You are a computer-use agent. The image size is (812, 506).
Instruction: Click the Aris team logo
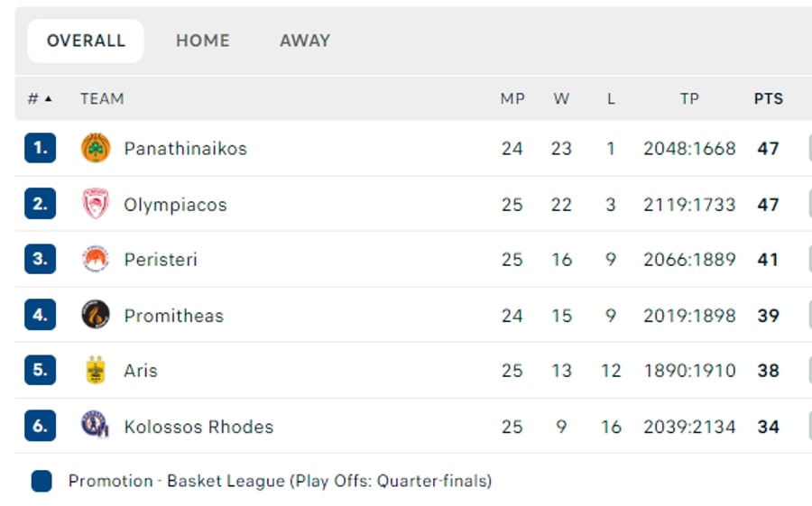tap(96, 370)
